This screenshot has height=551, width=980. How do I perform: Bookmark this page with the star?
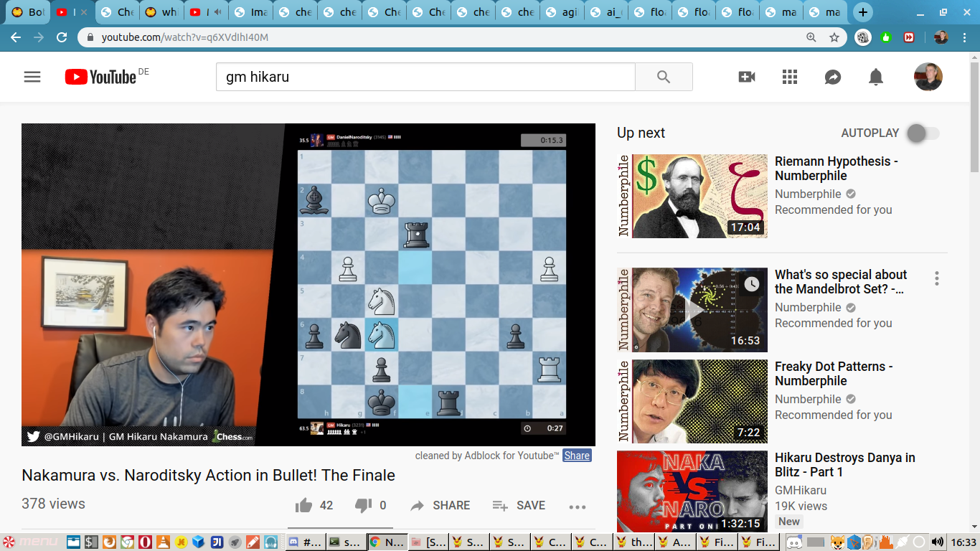tap(834, 37)
